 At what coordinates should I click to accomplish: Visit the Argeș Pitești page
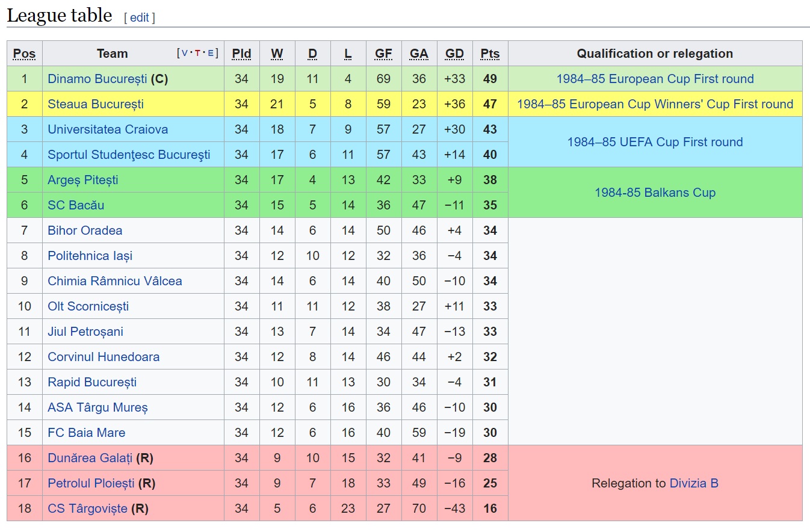point(83,180)
